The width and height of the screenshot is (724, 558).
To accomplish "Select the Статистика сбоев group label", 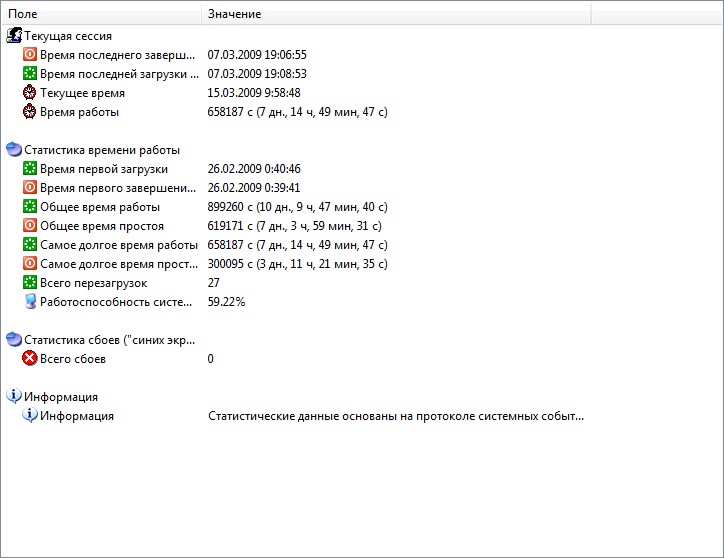I will point(109,340).
